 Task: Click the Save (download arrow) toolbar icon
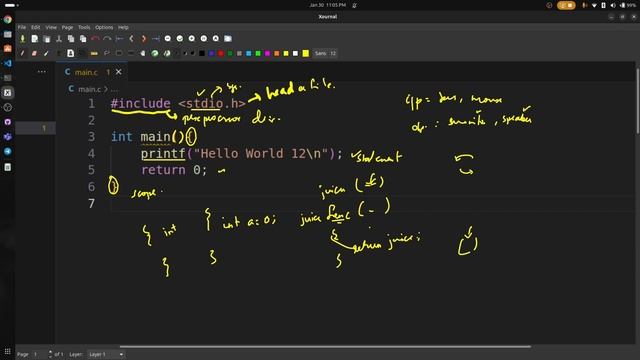click(x=22, y=38)
